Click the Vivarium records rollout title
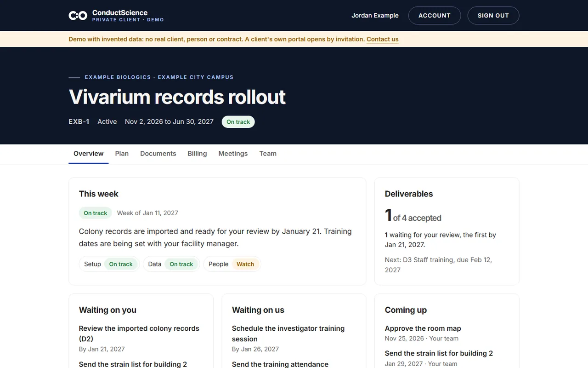This screenshot has width=588, height=368. [x=177, y=97]
